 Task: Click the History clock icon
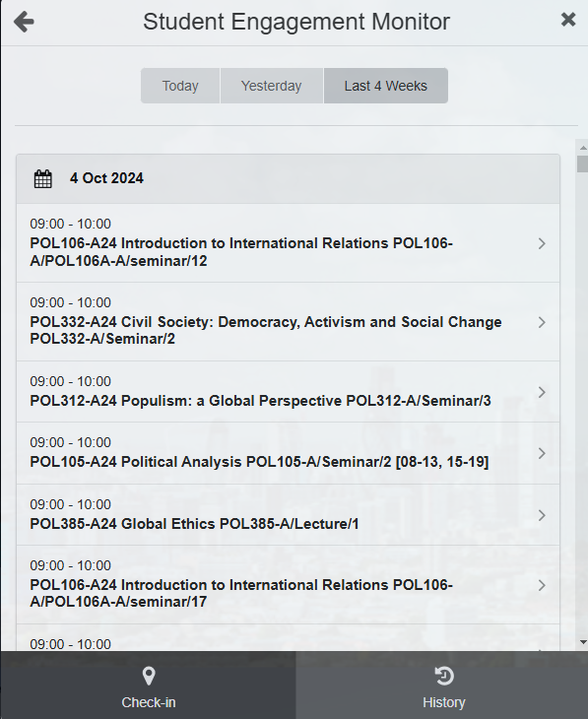[444, 676]
